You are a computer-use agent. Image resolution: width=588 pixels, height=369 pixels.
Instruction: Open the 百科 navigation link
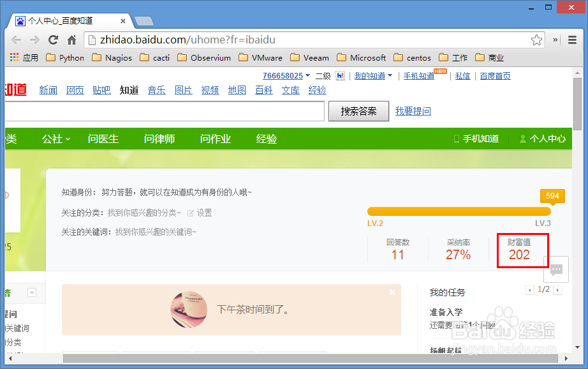pos(263,90)
